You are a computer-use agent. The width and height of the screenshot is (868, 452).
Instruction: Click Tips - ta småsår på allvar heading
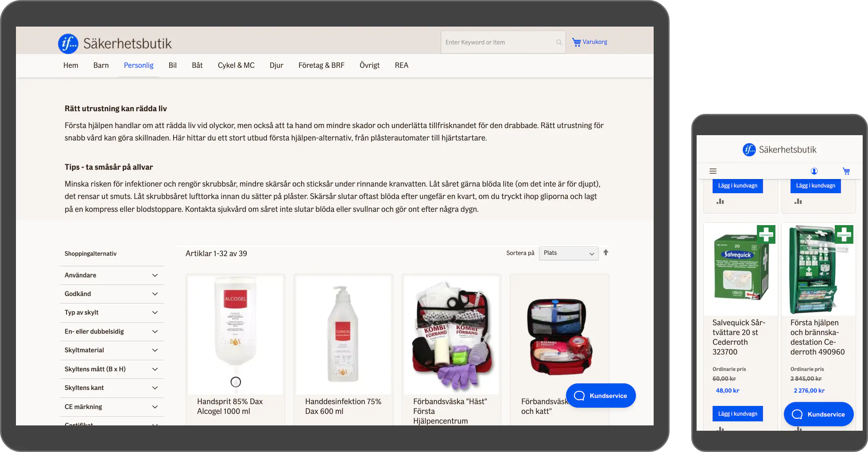pyautogui.click(x=108, y=167)
